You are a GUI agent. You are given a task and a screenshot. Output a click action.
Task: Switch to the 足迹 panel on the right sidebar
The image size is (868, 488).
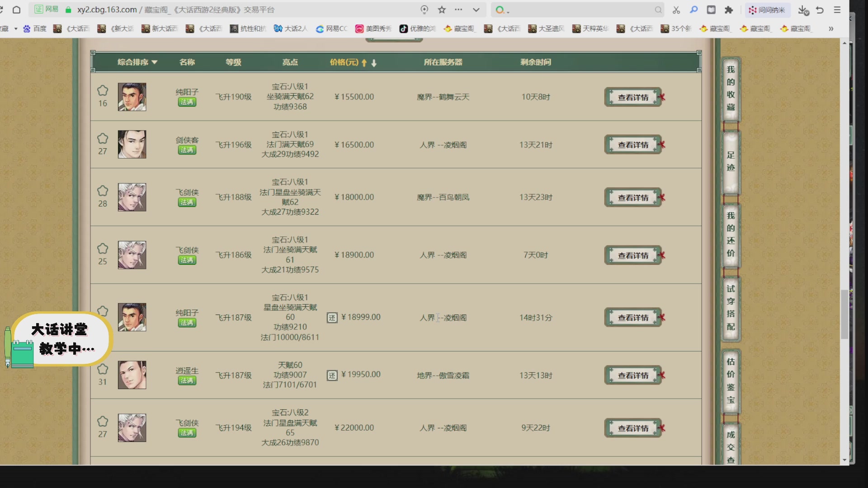coord(731,161)
